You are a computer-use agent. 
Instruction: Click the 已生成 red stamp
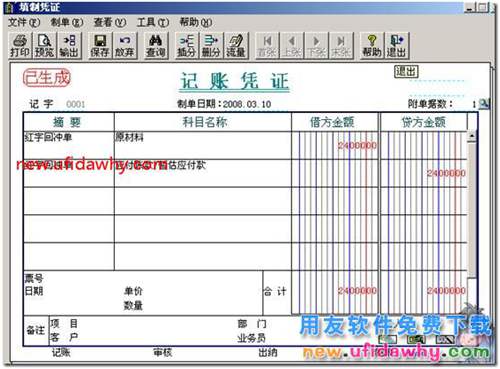coord(47,78)
